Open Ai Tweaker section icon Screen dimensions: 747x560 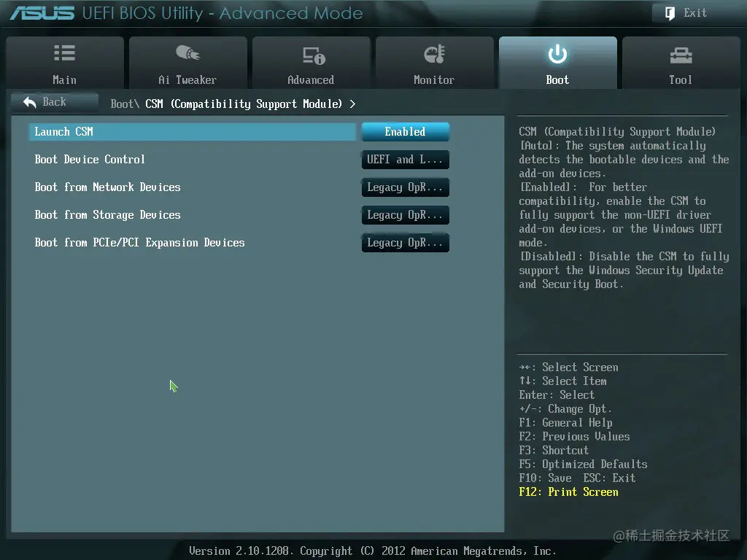click(x=188, y=52)
